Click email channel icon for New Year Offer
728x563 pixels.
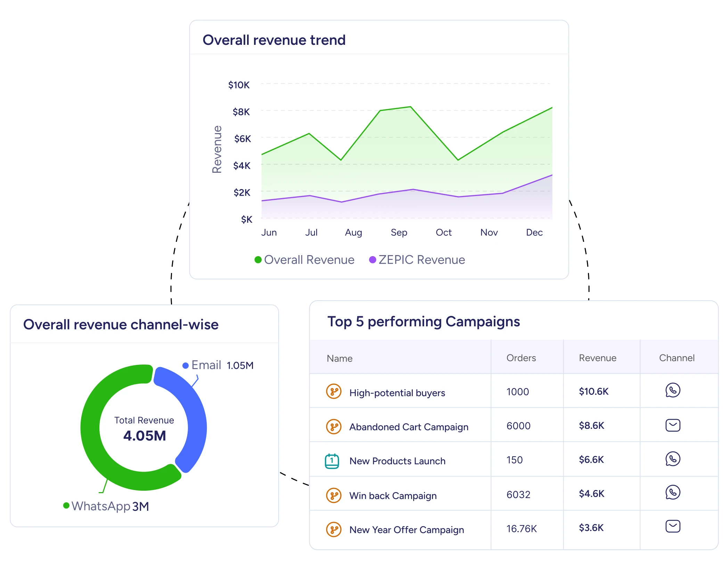point(673,526)
